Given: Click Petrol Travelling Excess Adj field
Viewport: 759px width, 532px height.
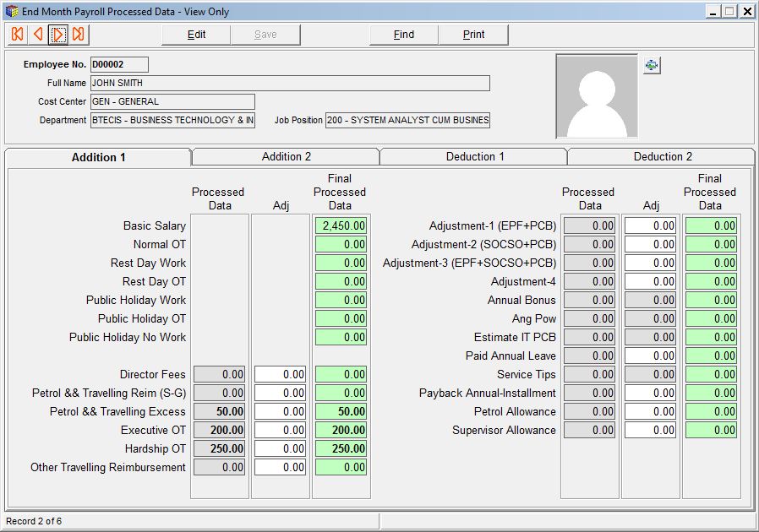Looking at the screenshot, I should pos(281,411).
